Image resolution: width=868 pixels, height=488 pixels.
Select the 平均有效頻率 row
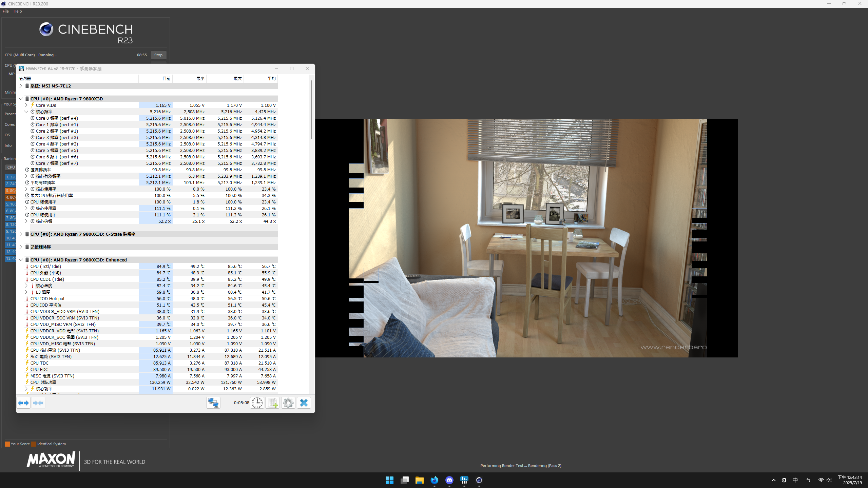(x=147, y=182)
